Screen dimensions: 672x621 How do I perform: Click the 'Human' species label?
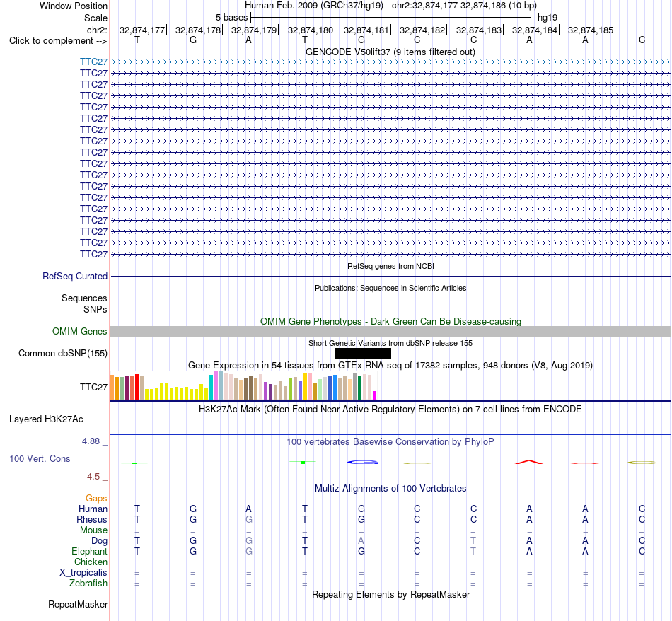[93, 509]
